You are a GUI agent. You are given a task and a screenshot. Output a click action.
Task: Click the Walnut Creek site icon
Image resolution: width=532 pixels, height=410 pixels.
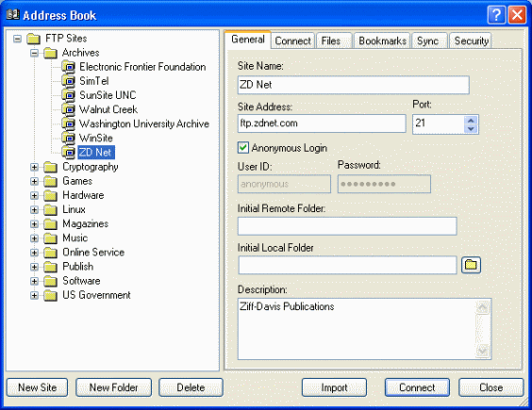pos(69,109)
